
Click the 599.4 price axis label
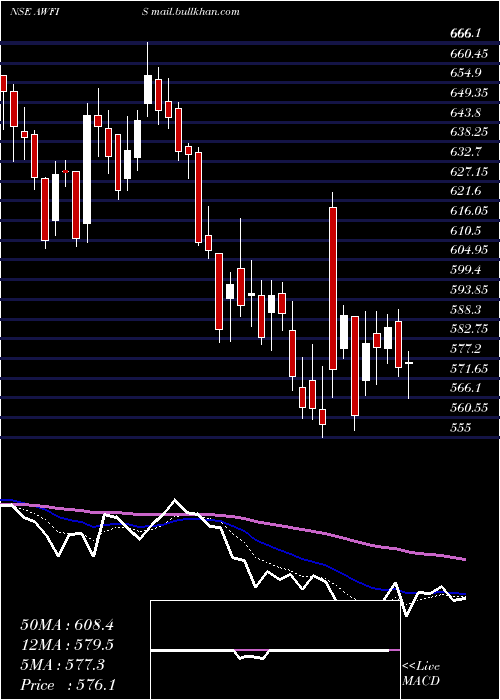coord(466,270)
